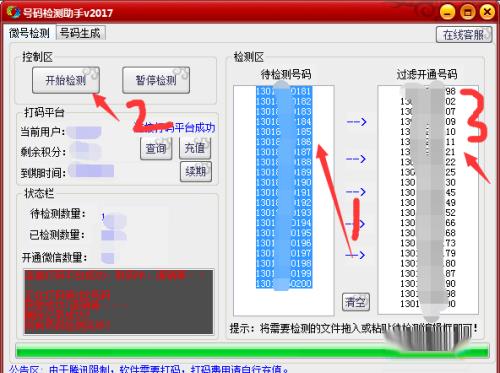This screenshot has width=500, height=373.
Task: Click the 剩余积分 label
Action: click(x=43, y=152)
